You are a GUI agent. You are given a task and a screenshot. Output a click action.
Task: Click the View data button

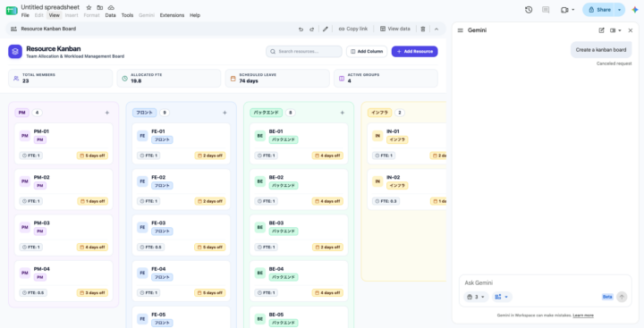pyautogui.click(x=394, y=29)
